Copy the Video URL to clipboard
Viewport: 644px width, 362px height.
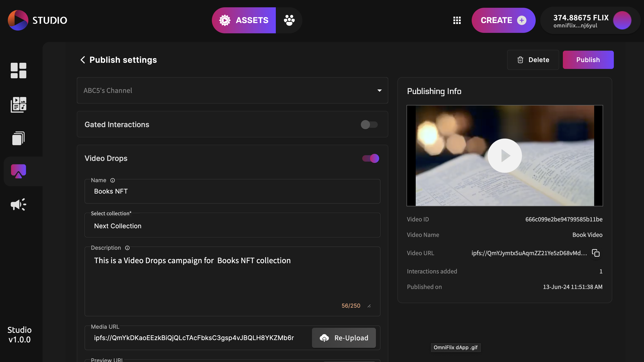click(x=596, y=253)
